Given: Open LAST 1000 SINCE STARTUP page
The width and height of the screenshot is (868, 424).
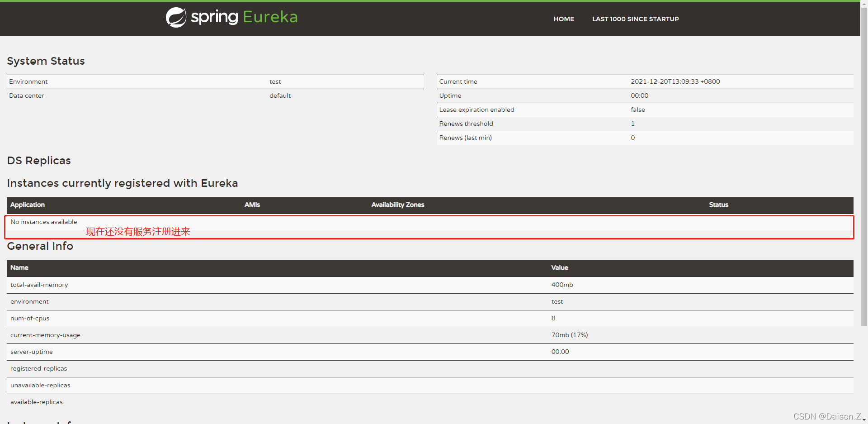Looking at the screenshot, I should pyautogui.click(x=635, y=19).
